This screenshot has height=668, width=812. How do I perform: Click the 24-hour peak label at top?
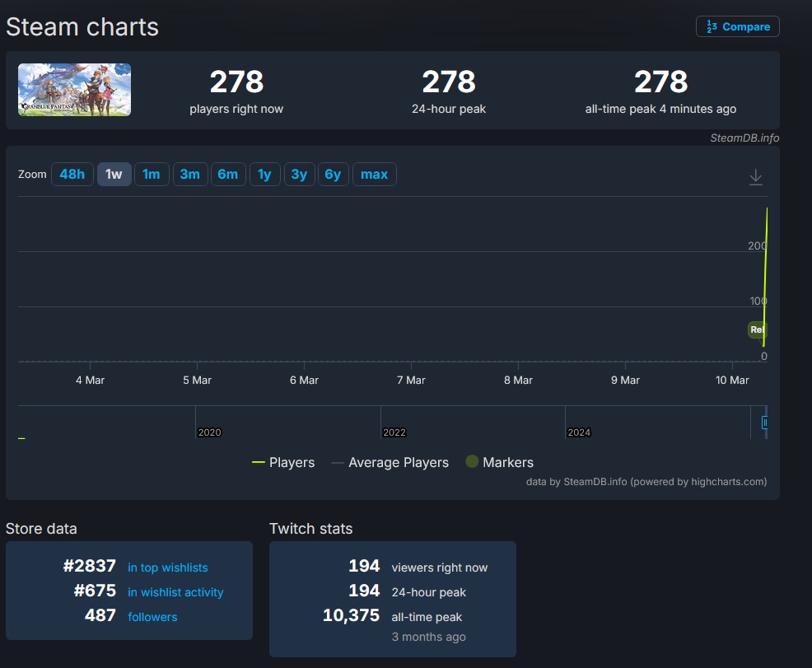pos(449,109)
